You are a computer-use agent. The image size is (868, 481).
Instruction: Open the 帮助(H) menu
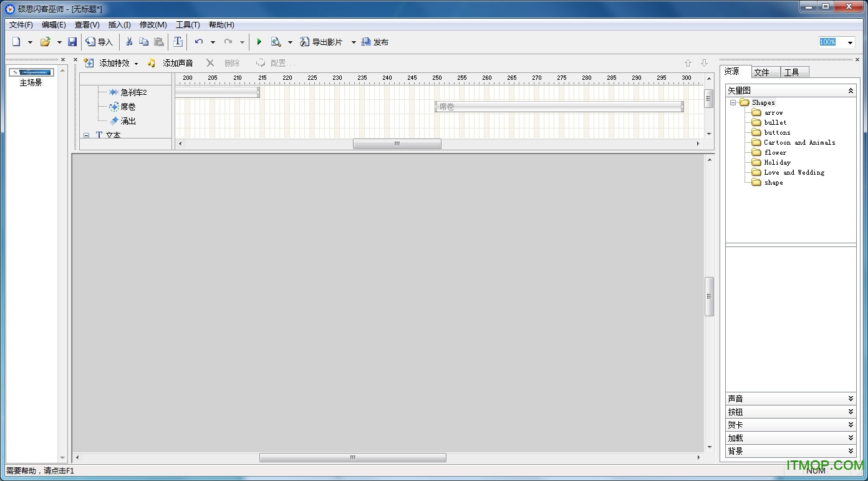221,25
